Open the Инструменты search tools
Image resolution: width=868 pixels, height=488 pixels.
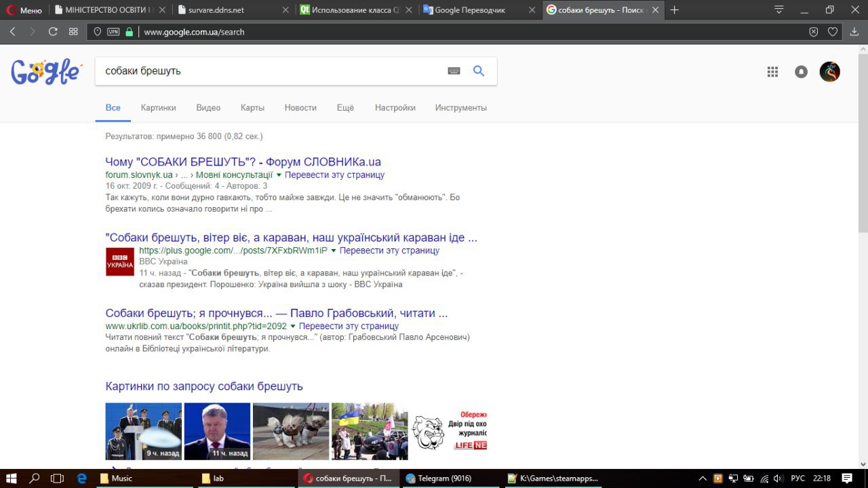tap(461, 107)
